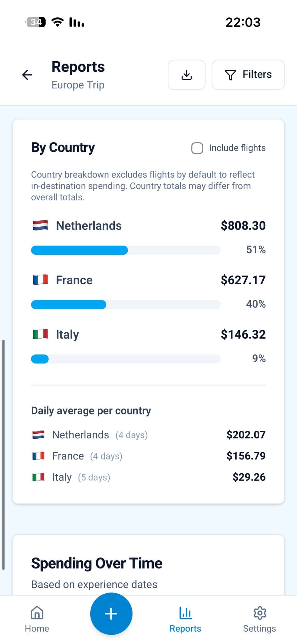297x644 pixels.
Task: Open the Filters panel
Action: (x=248, y=75)
